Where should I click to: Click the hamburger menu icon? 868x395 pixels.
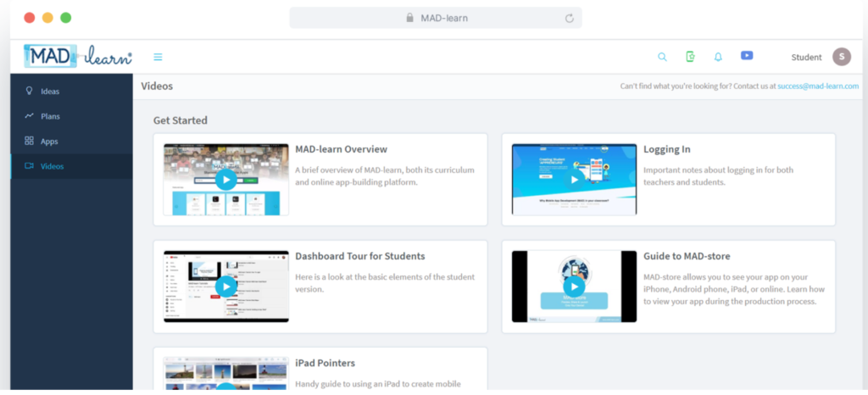(158, 58)
